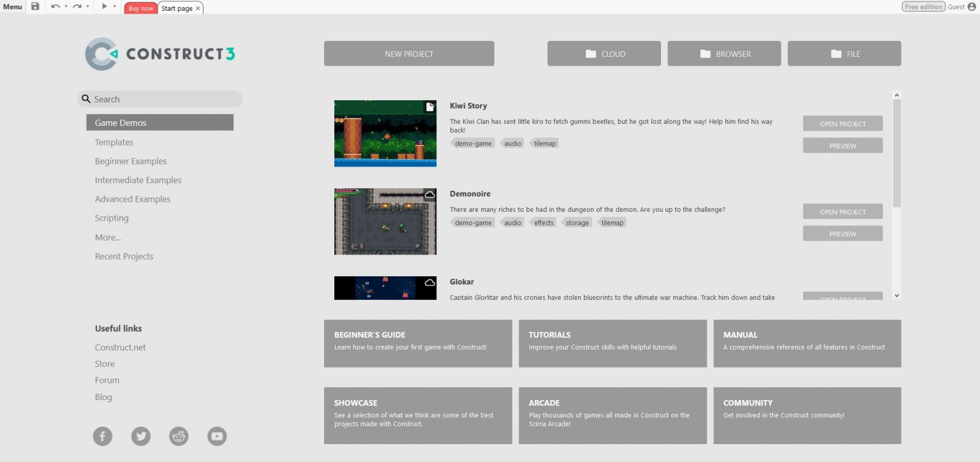The height and width of the screenshot is (462, 980).
Task: Click the Save project disk icon
Action: coord(35,7)
